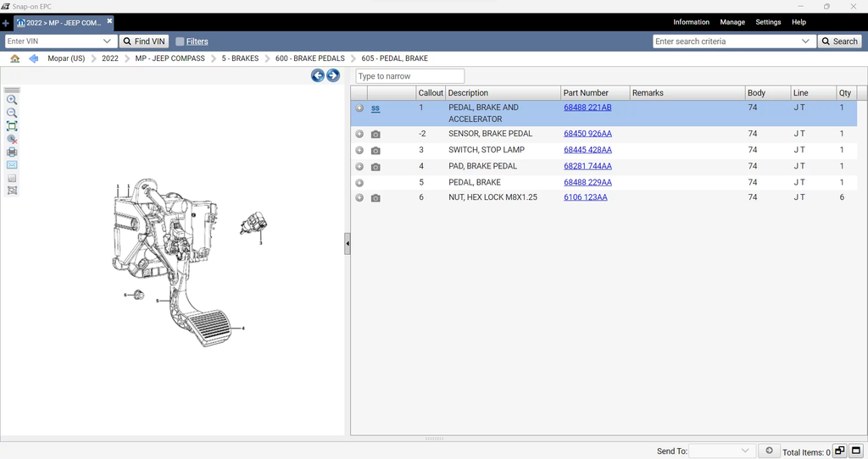The height and width of the screenshot is (459, 868).
Task: Print the brake pedal diagram
Action: coord(12,152)
